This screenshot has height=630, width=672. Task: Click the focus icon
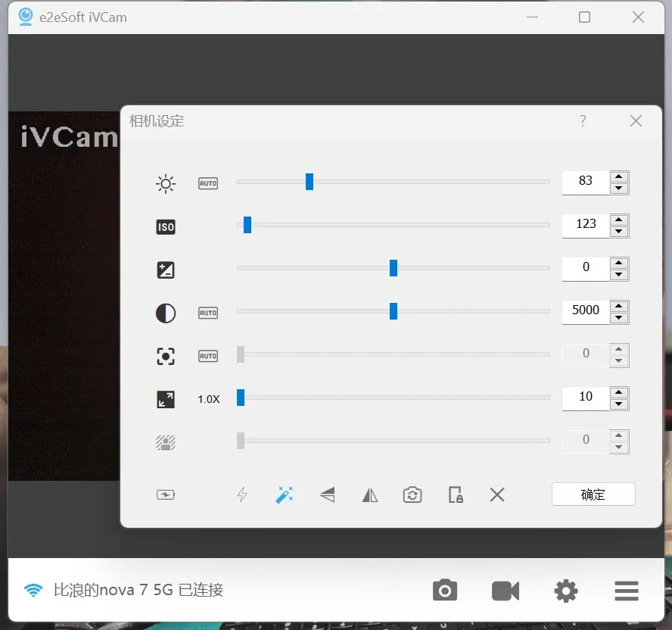tap(166, 357)
